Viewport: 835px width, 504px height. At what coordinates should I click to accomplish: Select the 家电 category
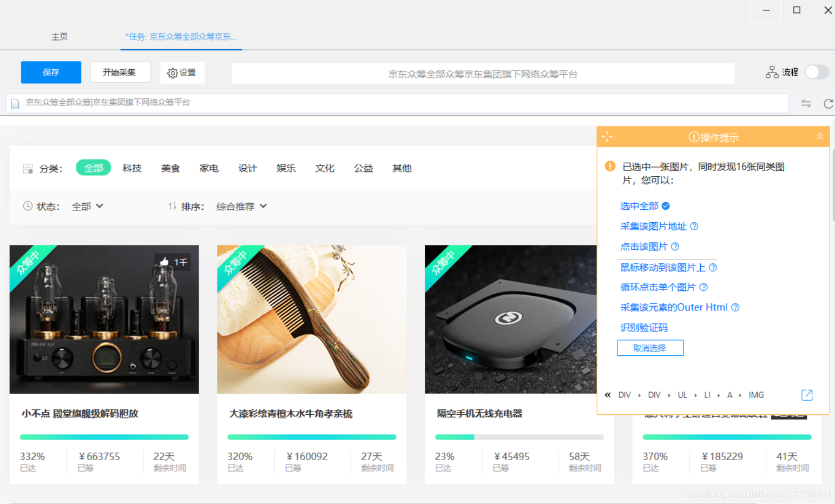[209, 168]
